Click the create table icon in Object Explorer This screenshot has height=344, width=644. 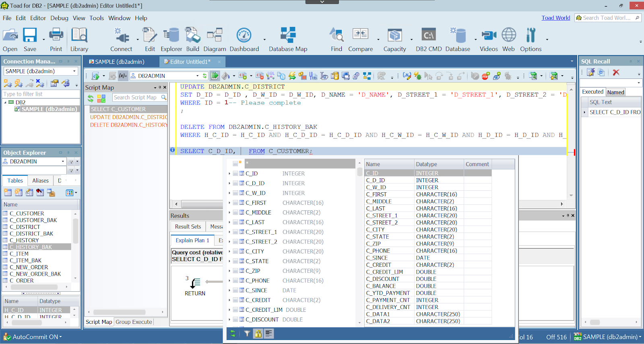pos(8,193)
